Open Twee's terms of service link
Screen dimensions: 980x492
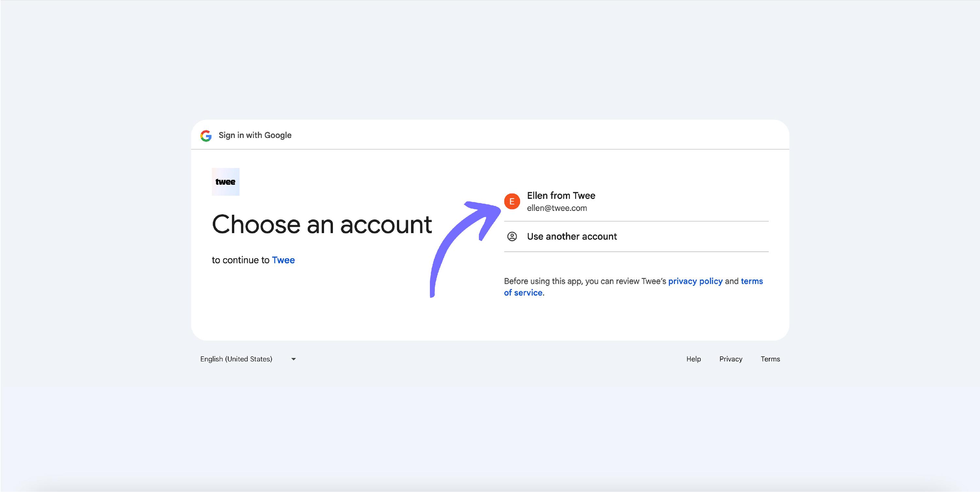[x=633, y=287]
